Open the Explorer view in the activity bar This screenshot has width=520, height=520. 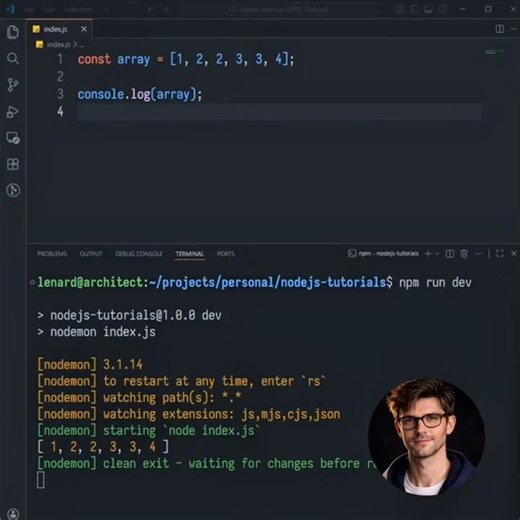pos(13,32)
